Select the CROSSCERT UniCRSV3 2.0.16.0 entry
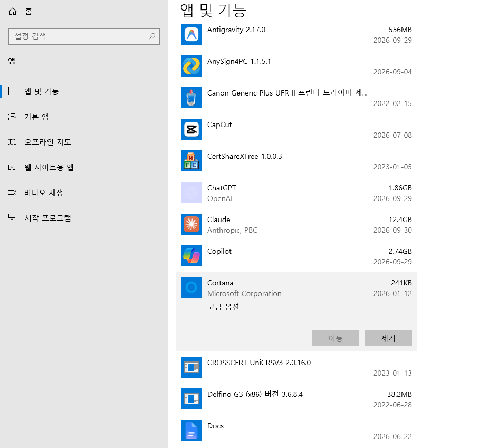Screen dimensions: 479x448 click(258, 363)
